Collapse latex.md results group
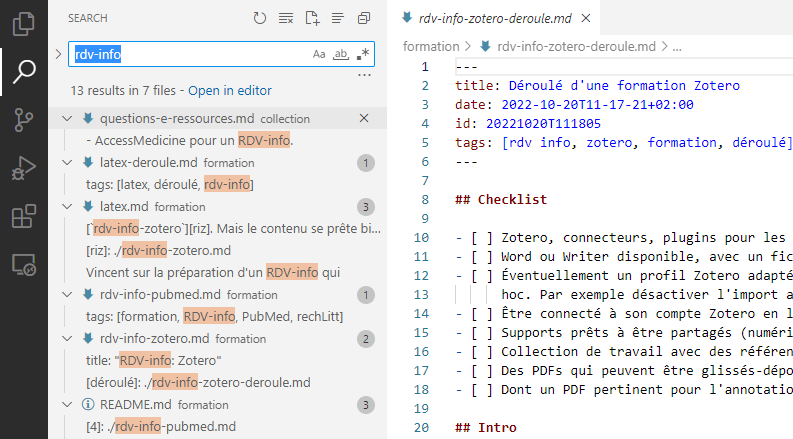This screenshot has height=439, width=793. click(x=67, y=206)
